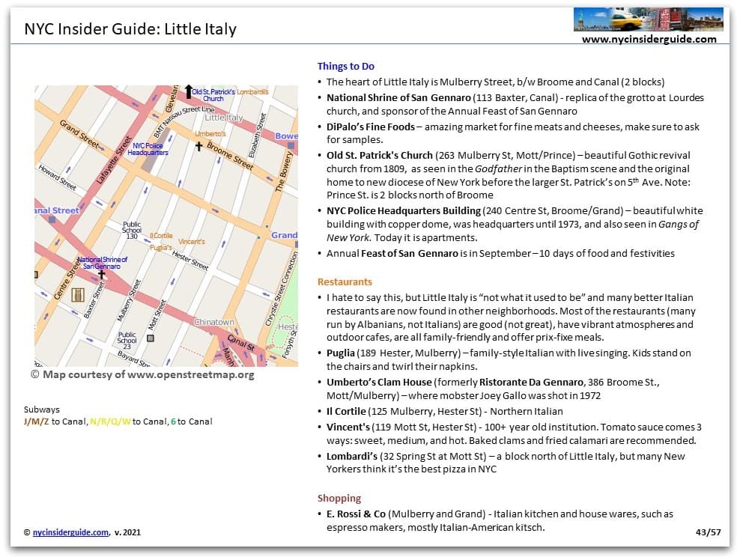Click 'v. 2021' version text in footer
Image resolution: width=740 pixels, height=560 pixels.
[x=127, y=532]
